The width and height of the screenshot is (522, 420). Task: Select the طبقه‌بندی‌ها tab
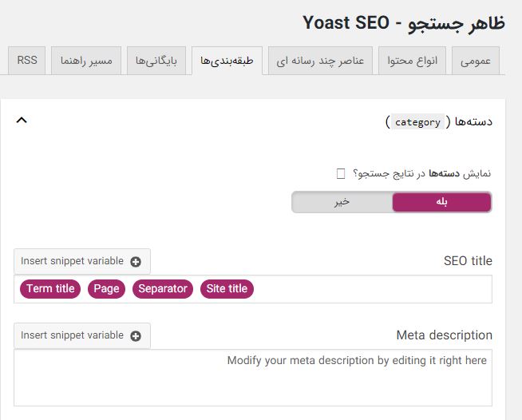tap(227, 61)
